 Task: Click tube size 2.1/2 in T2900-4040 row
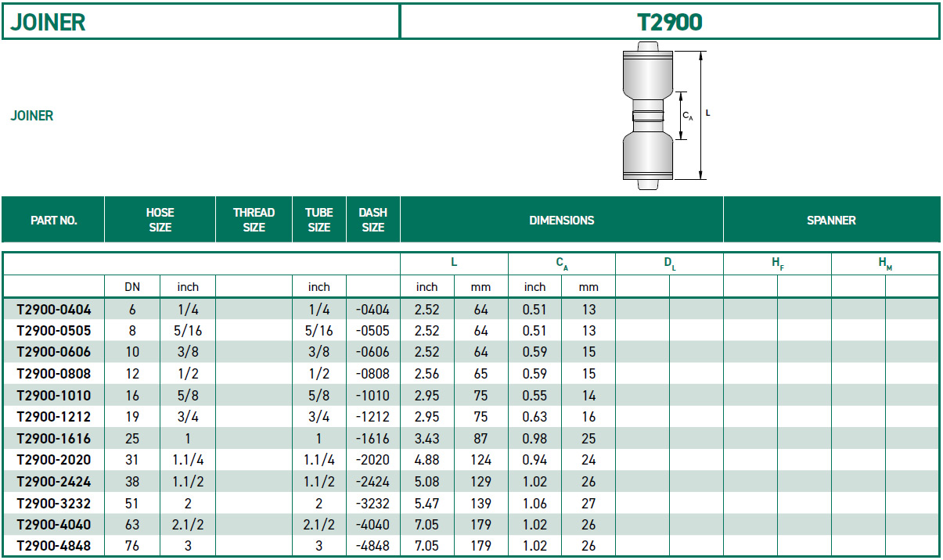pyautogui.click(x=319, y=525)
